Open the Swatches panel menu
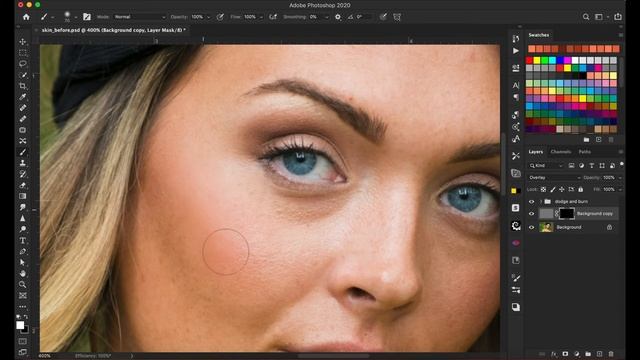 [620, 35]
